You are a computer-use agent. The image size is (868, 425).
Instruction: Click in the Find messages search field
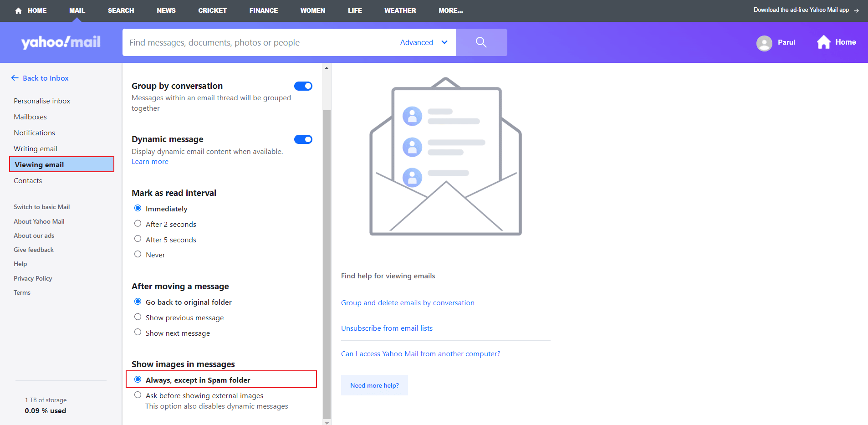(x=260, y=42)
